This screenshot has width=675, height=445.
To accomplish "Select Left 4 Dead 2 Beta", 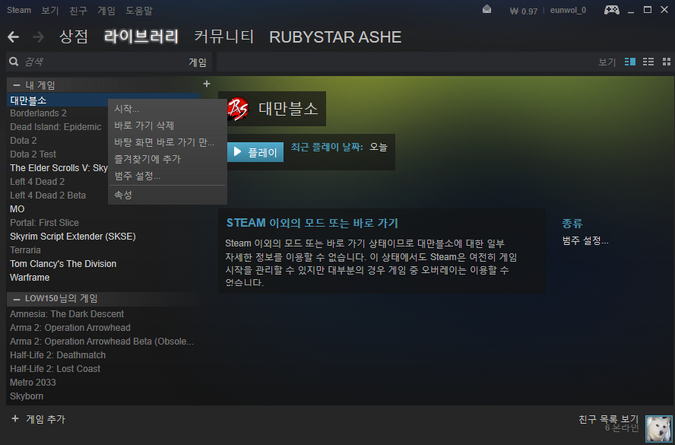I will [48, 195].
